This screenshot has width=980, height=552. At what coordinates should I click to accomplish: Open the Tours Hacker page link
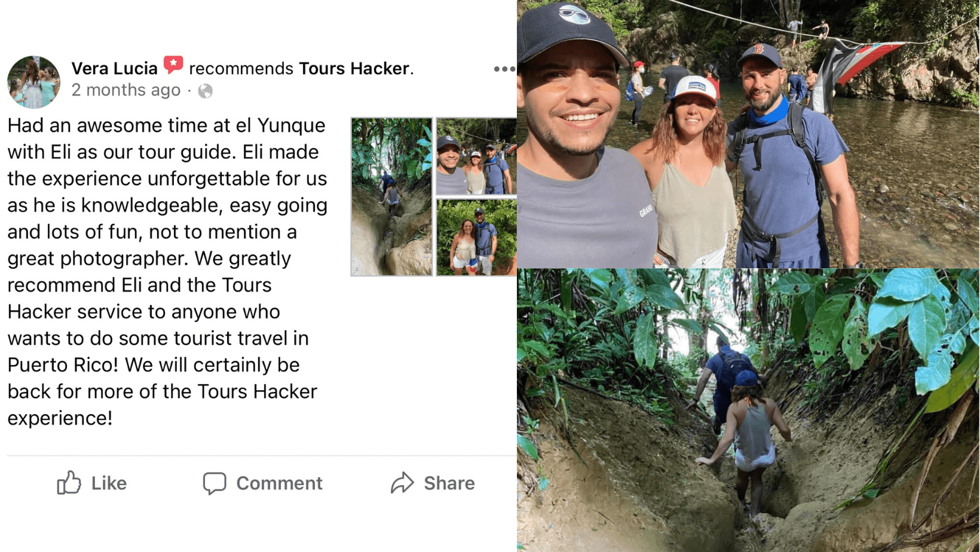coord(354,69)
